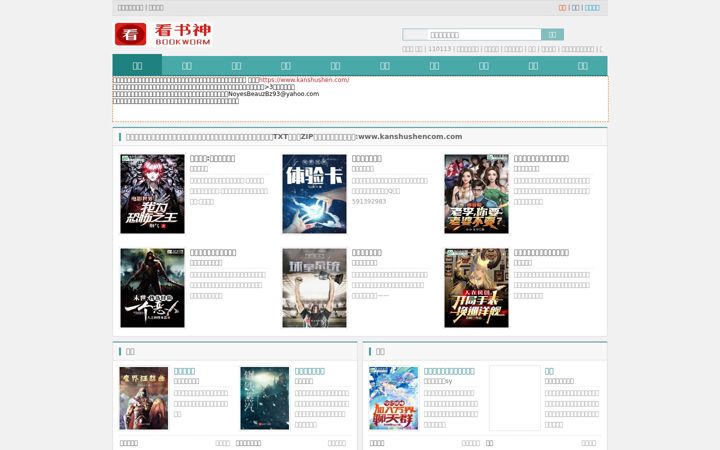Open the title link beside 球星系统 cover
Screen dimensions: 720x450
[x=367, y=253]
